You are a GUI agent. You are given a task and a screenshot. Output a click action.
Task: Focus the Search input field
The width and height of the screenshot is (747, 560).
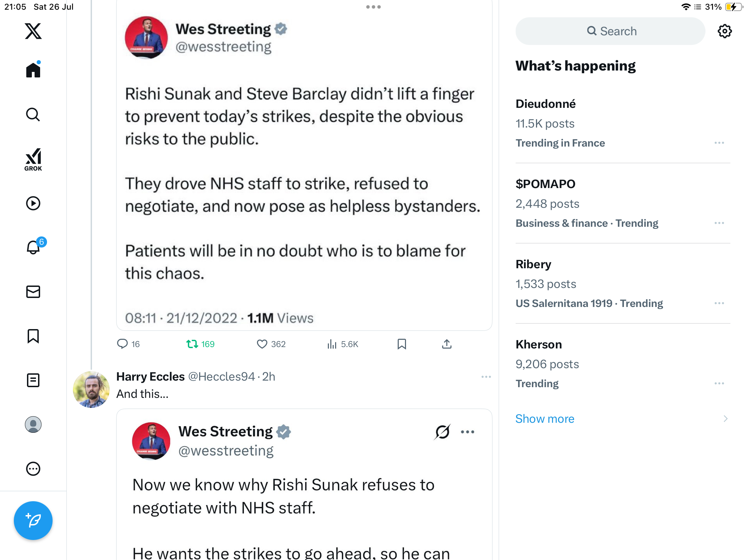coord(610,31)
